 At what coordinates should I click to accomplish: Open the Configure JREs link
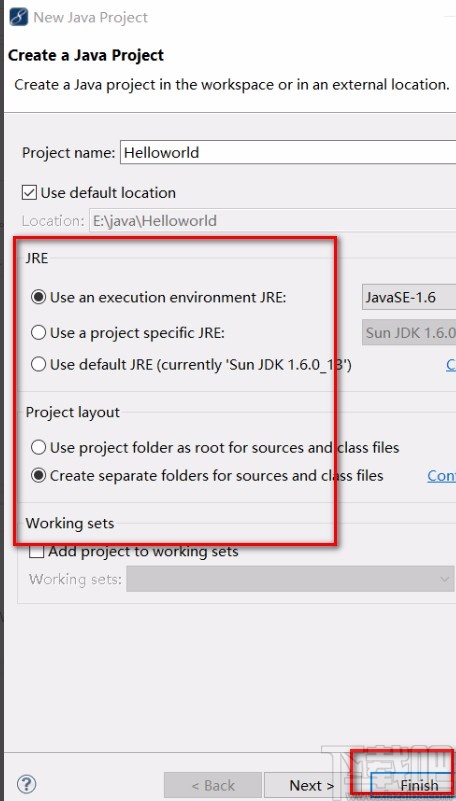pos(451,364)
